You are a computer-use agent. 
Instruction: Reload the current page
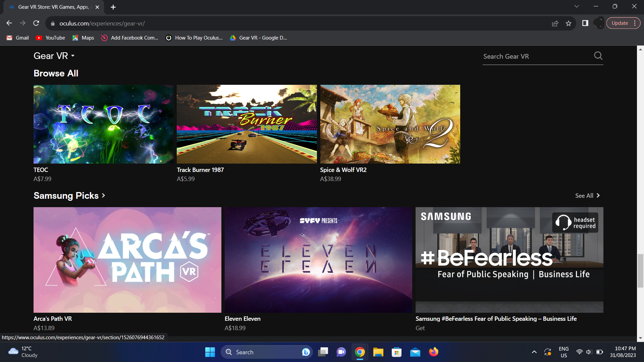click(x=36, y=23)
